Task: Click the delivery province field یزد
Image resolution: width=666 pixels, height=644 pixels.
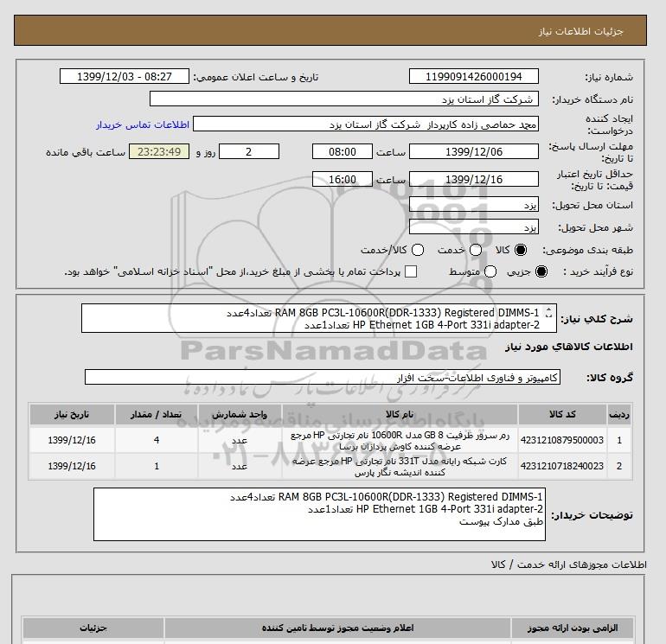Action: [x=474, y=205]
